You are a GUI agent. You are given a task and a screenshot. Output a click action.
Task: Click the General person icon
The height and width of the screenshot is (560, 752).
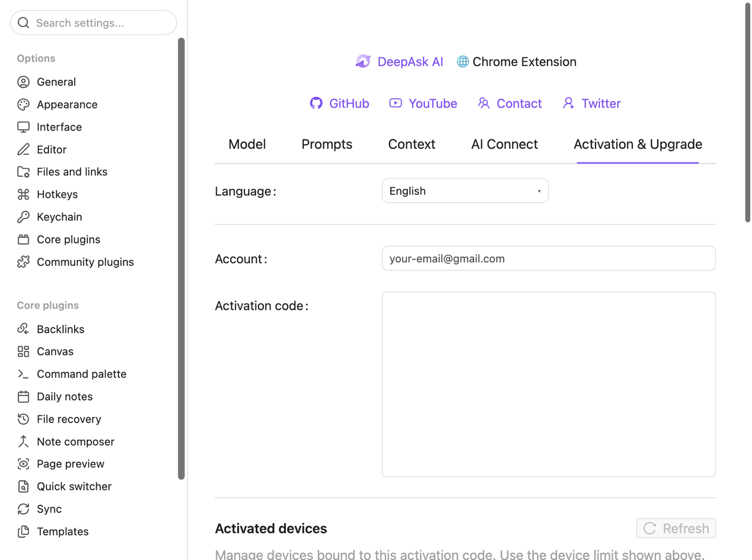(23, 82)
